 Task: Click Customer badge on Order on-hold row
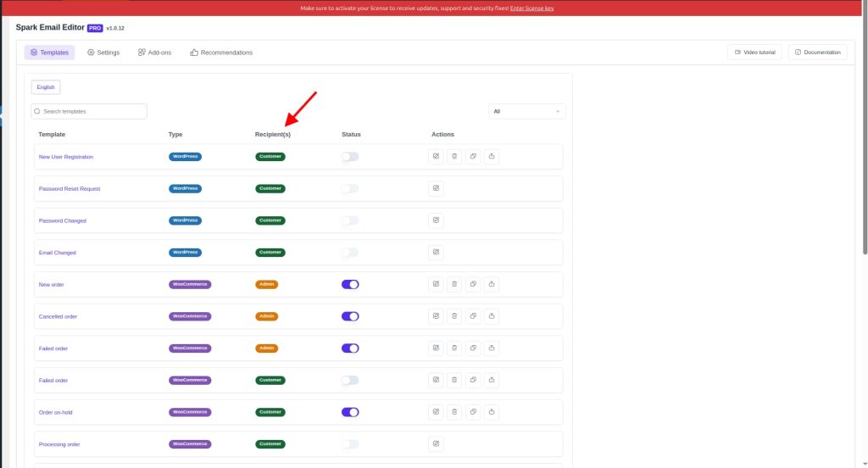click(270, 412)
